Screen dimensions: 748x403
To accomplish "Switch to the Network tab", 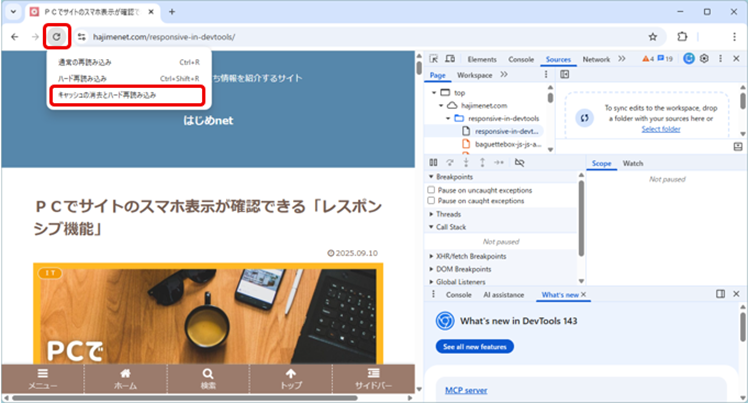I will pos(596,59).
